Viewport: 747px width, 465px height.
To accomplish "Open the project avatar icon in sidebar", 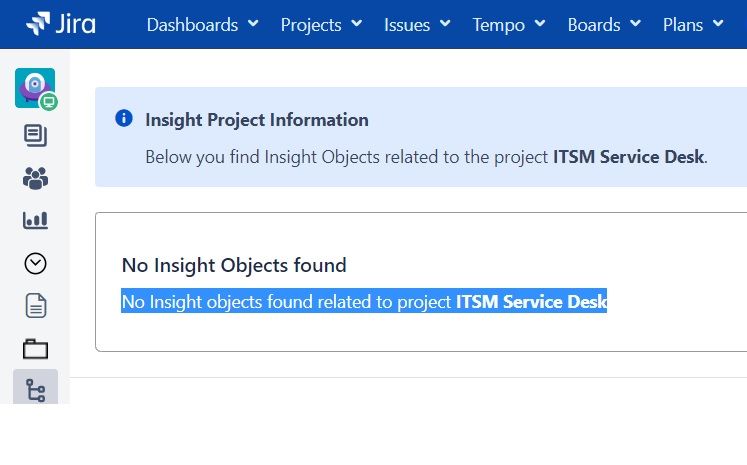I will click(x=35, y=88).
